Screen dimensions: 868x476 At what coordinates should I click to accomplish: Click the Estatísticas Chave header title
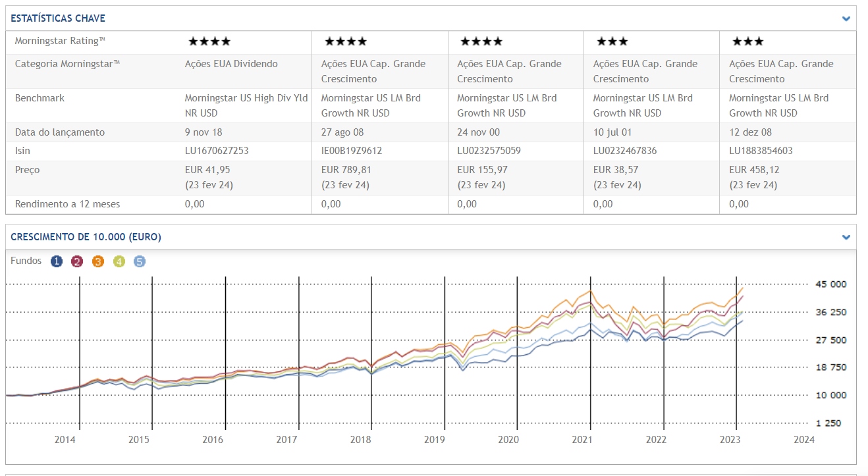click(x=58, y=18)
